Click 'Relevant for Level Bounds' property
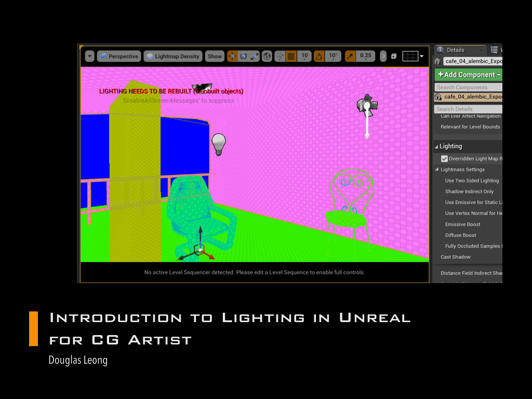Image resolution: width=532 pixels, height=399 pixels. pyautogui.click(x=470, y=127)
